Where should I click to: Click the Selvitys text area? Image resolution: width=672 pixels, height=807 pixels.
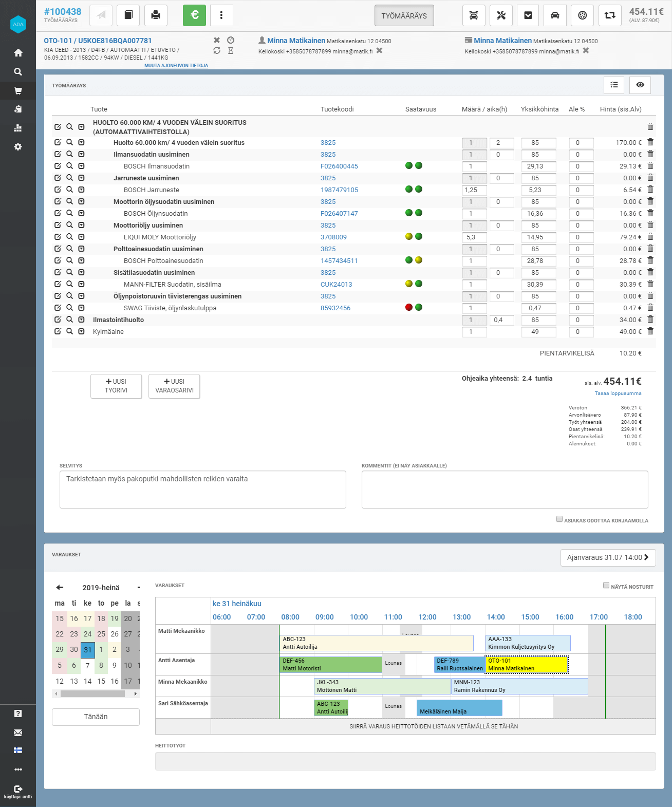pos(203,490)
